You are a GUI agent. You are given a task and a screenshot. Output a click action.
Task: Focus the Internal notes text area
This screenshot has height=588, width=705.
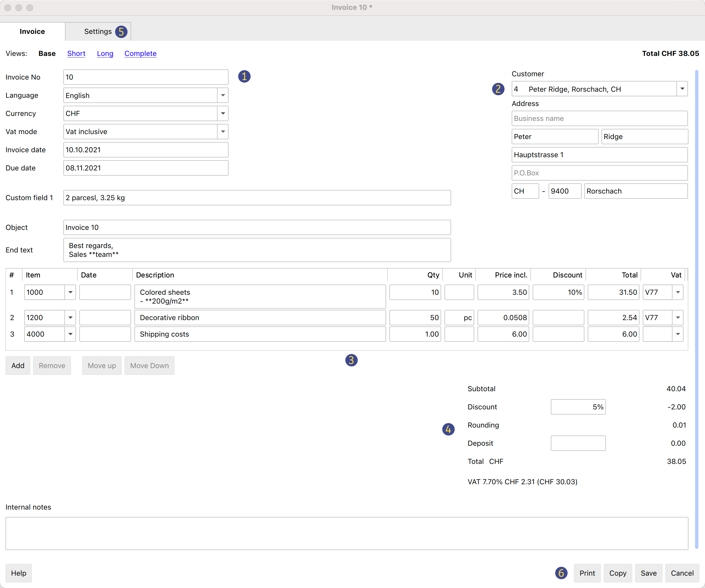coord(346,533)
